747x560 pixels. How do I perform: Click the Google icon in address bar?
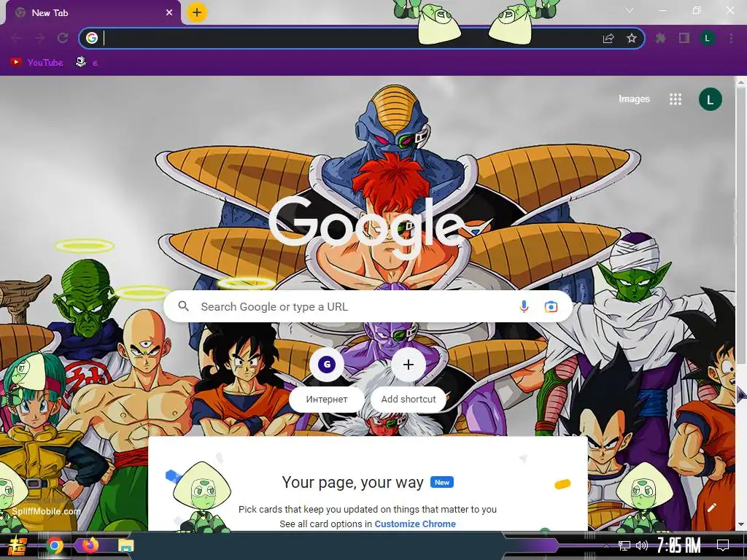[x=92, y=38]
